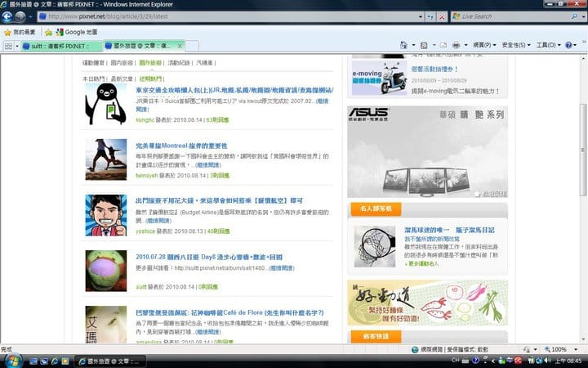Screen dimensions: 588x368
Task: Open the 100% zoom level dropdown
Action: pyautogui.click(x=562, y=349)
